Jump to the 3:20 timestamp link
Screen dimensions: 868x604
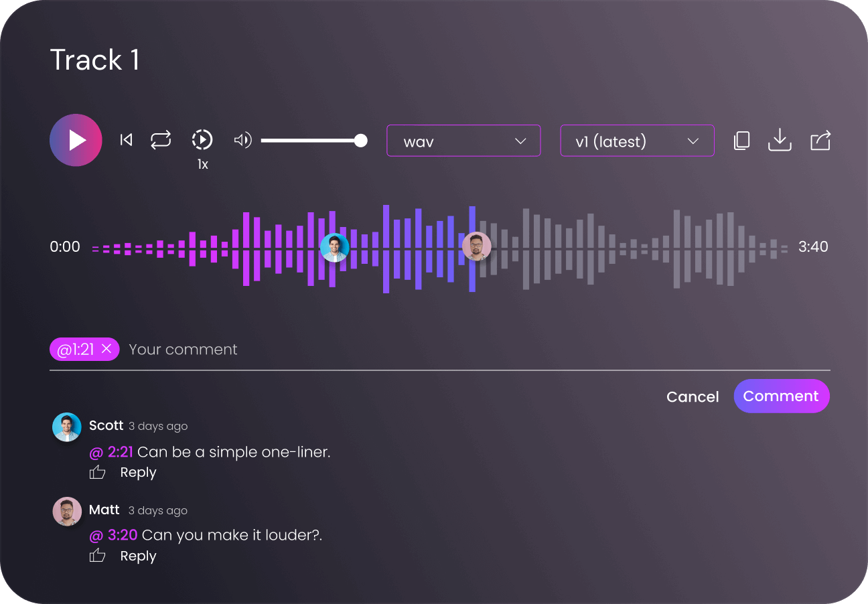(113, 535)
